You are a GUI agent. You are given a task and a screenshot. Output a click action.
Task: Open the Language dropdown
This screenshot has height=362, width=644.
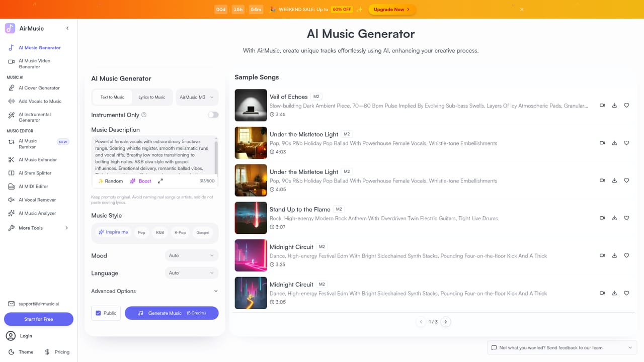[x=192, y=273]
